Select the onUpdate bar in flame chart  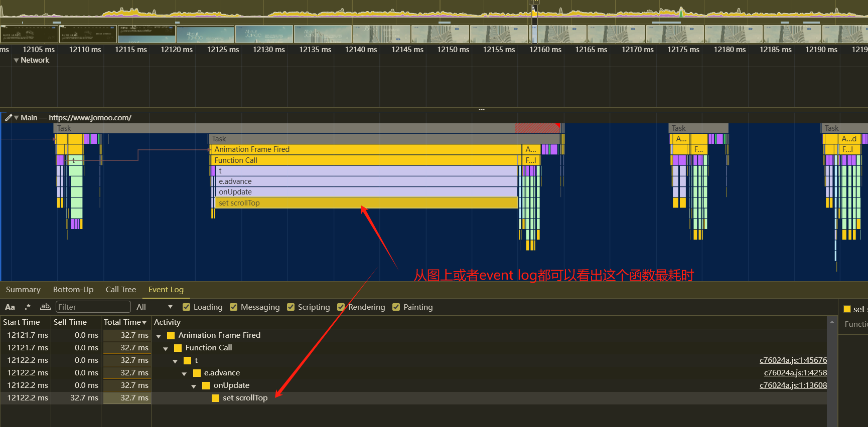(x=366, y=192)
